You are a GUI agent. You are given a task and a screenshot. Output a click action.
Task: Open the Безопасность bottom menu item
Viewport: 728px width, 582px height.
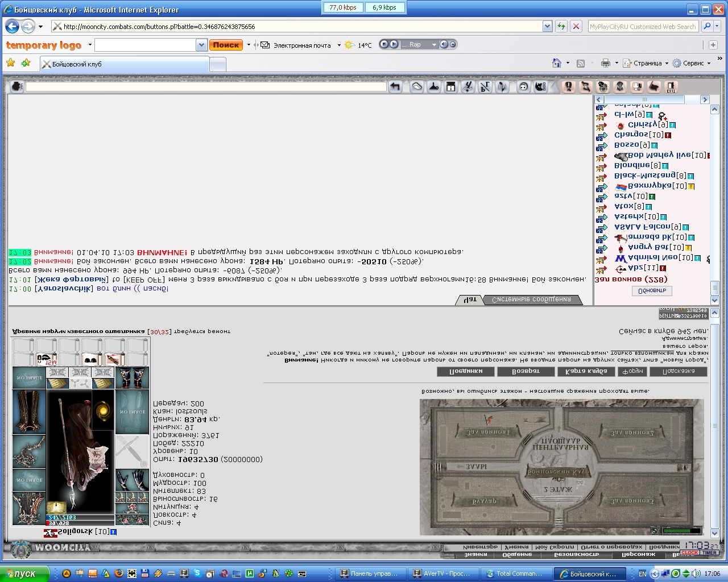(x=576, y=555)
